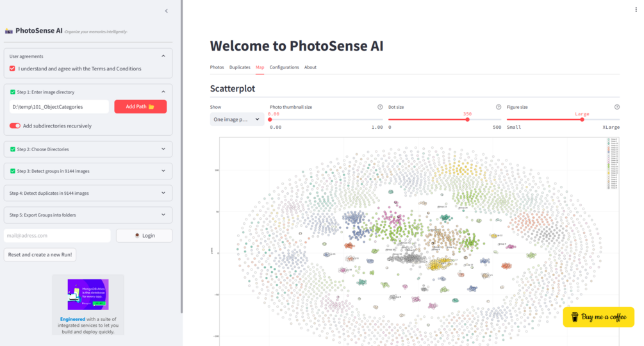Switch to the Duplicates tab
This screenshot has height=346, width=644.
[240, 67]
